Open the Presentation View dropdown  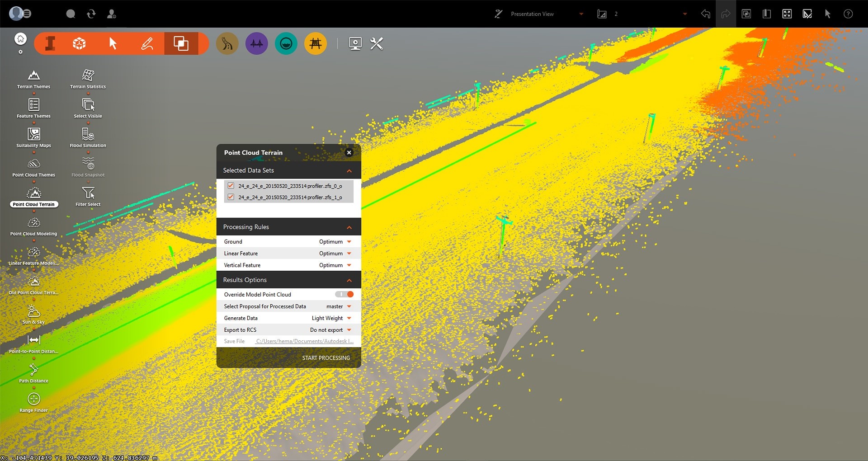coord(581,14)
